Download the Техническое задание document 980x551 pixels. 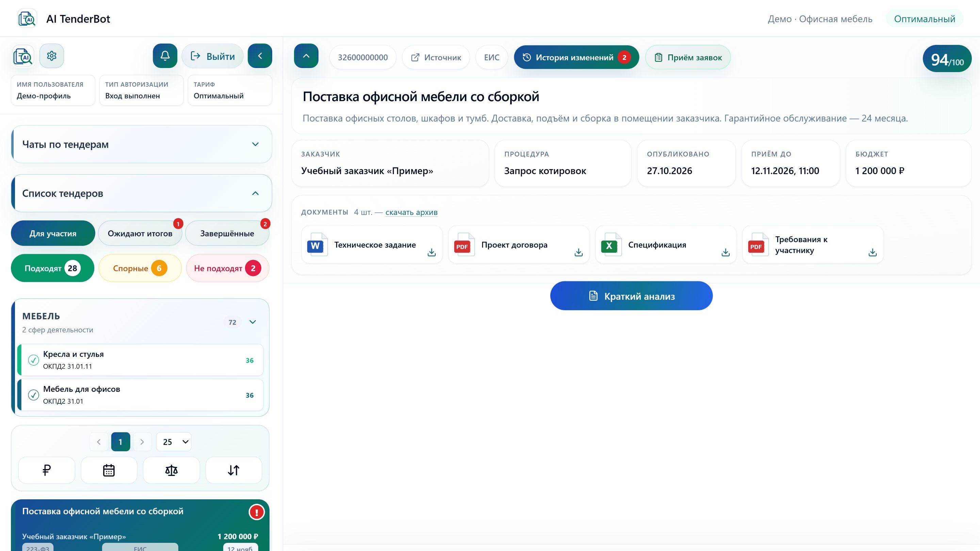point(431,252)
